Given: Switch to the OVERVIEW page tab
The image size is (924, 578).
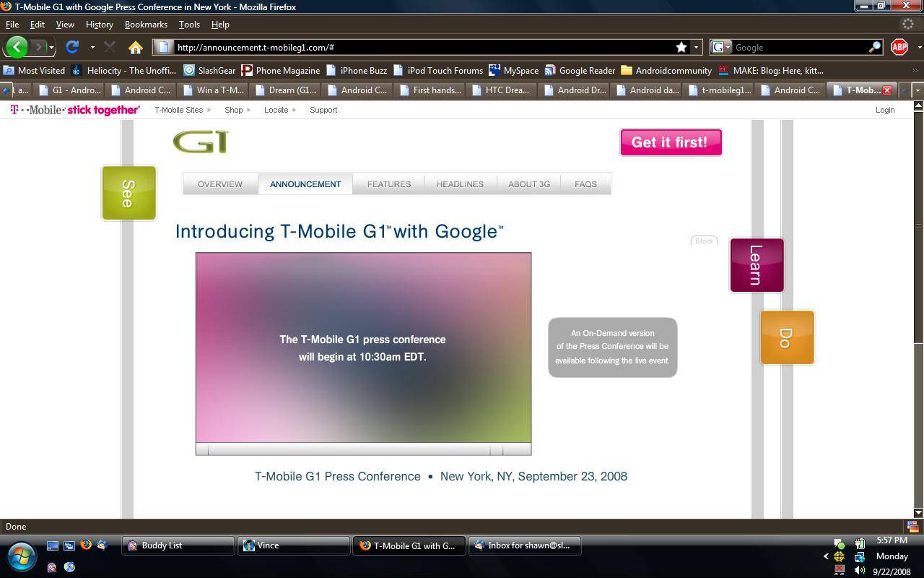Looking at the screenshot, I should coord(220,184).
